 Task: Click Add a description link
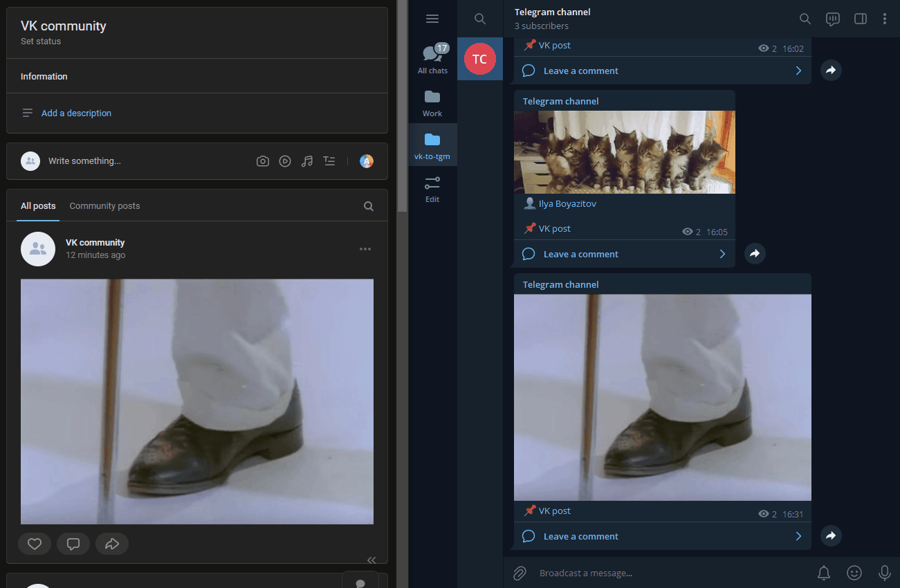[x=76, y=113]
